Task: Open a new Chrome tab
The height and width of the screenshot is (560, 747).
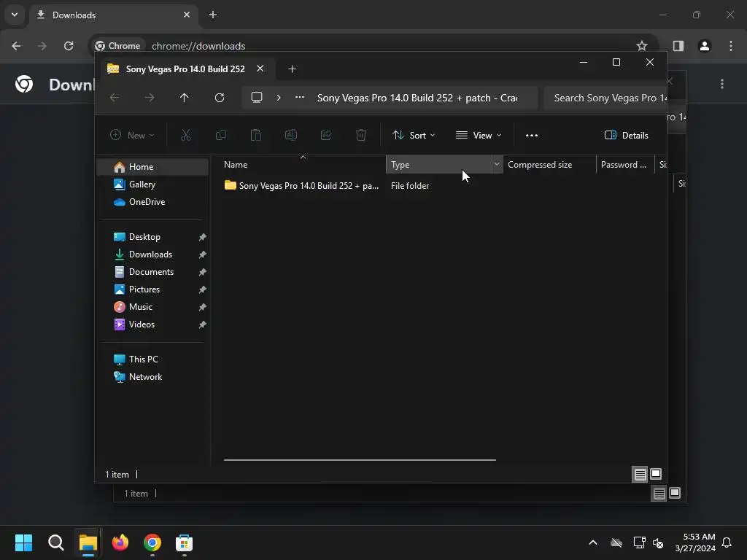Action: pyautogui.click(x=213, y=15)
